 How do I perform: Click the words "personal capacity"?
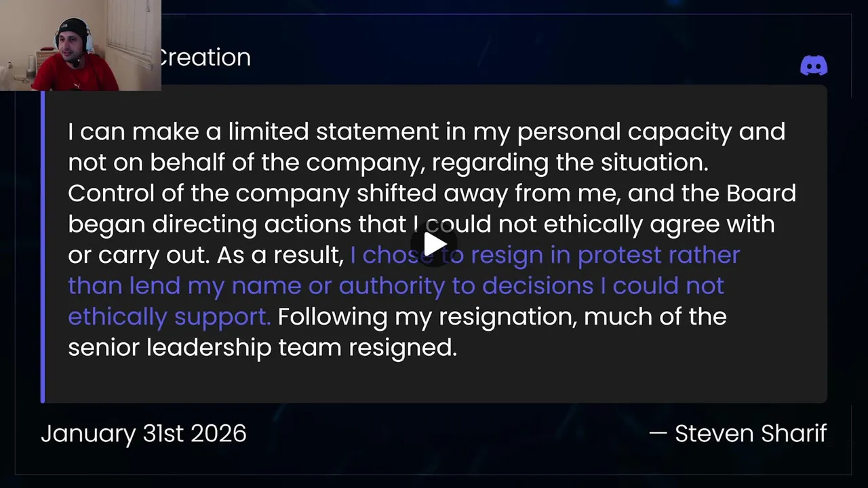pyautogui.click(x=625, y=131)
